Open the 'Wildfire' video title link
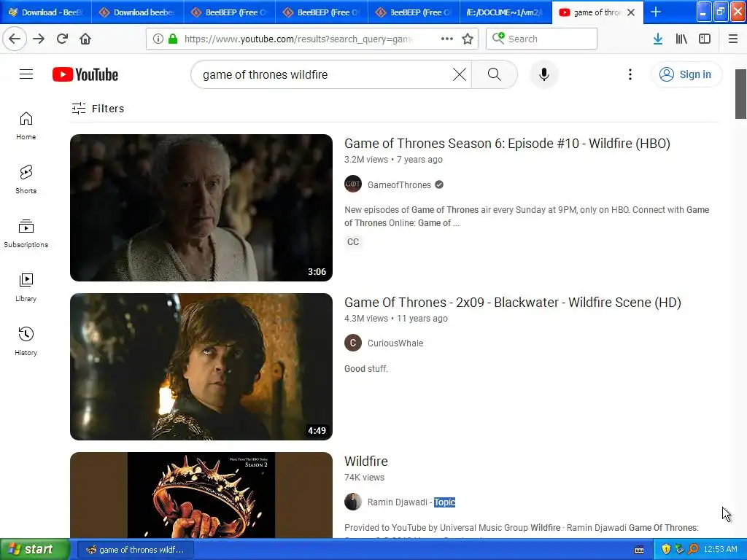Image resolution: width=747 pixels, height=560 pixels. (366, 461)
